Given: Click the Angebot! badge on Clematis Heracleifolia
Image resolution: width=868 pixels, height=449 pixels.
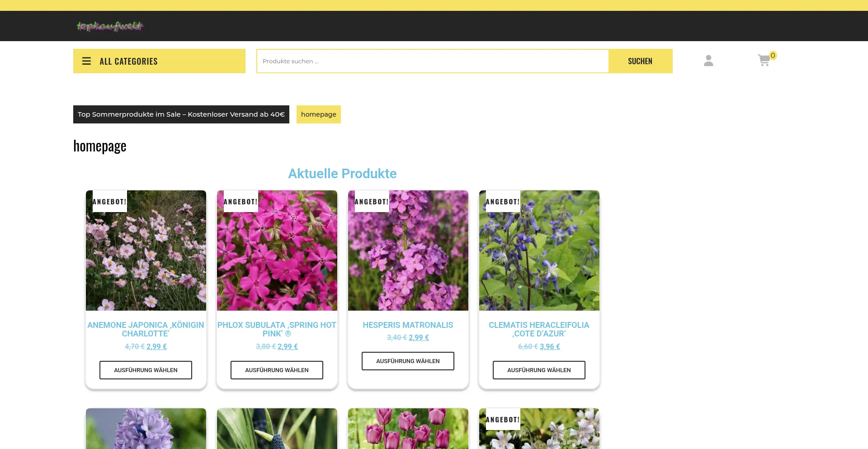Looking at the screenshot, I should tap(503, 202).
